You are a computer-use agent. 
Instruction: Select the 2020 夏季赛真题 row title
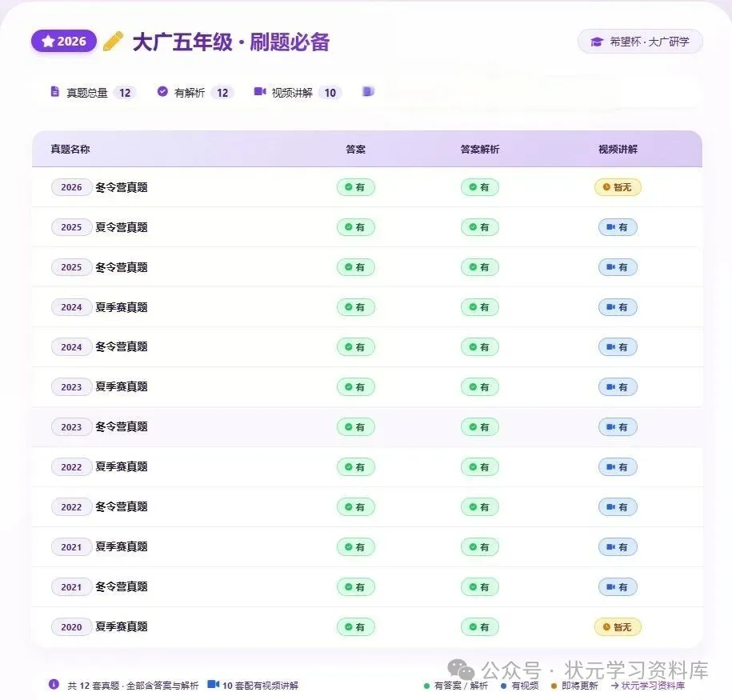[122, 626]
